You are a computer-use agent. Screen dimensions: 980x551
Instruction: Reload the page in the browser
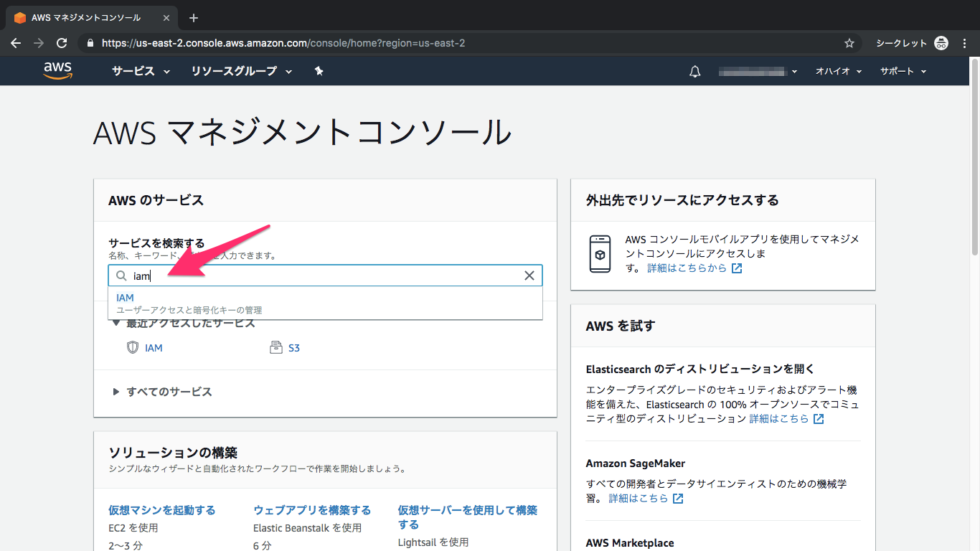coord(62,43)
